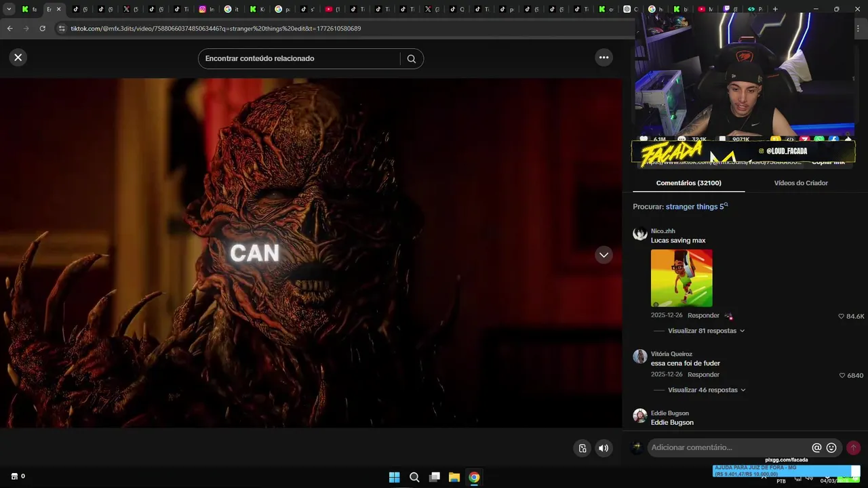Close the TikTok video viewer
Viewport: 868px width, 488px height.
click(x=18, y=58)
